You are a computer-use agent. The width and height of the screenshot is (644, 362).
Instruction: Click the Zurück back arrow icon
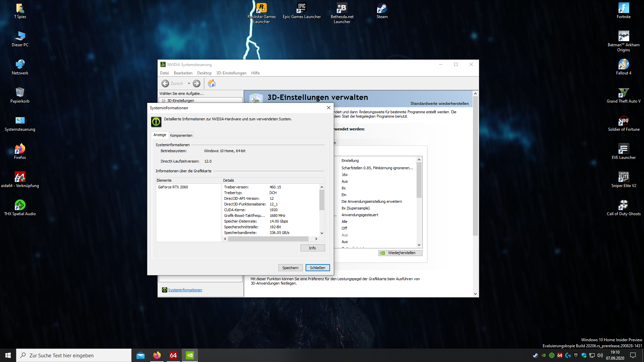[x=165, y=83]
